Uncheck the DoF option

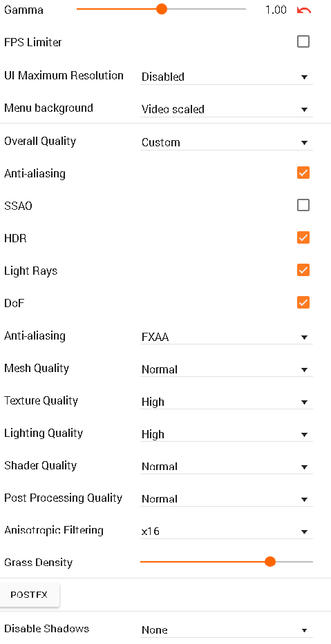pos(303,303)
